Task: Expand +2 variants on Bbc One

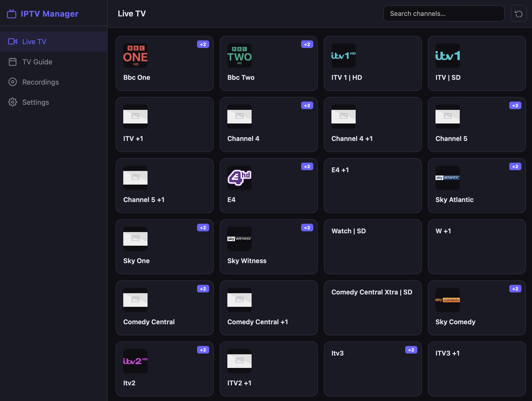Action: click(203, 44)
